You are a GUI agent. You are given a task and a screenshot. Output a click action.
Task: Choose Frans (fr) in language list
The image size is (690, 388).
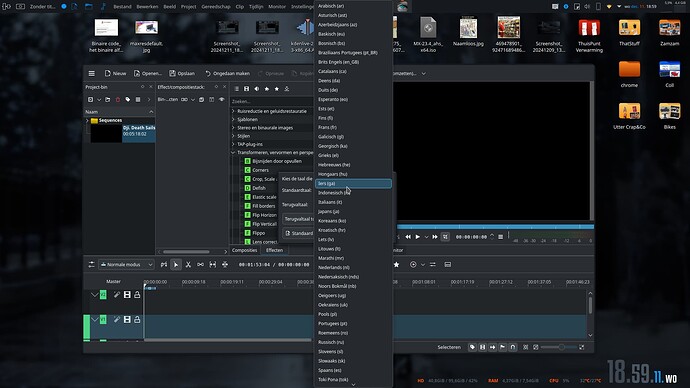point(353,127)
